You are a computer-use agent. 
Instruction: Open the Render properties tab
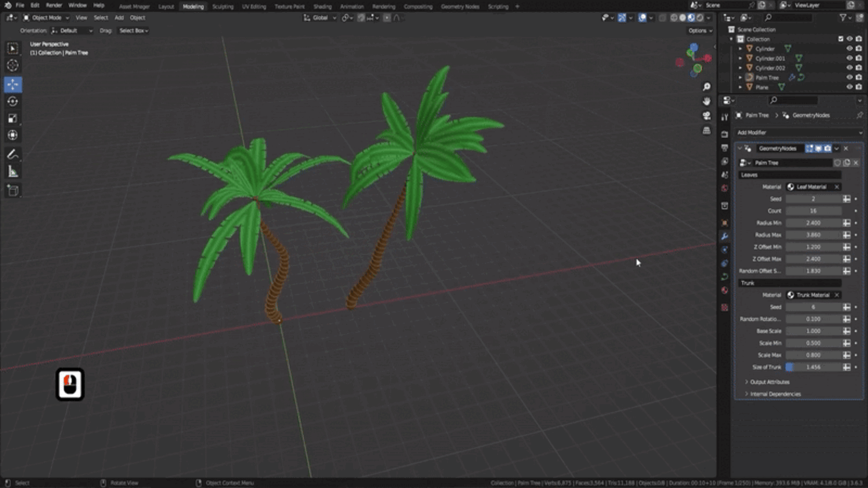click(x=724, y=134)
